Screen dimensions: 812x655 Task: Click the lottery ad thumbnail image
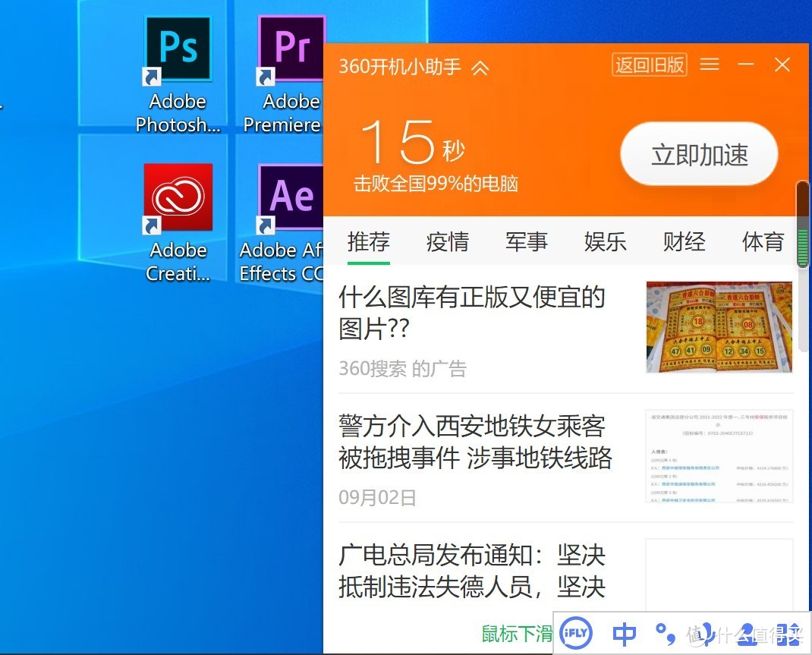[719, 326]
